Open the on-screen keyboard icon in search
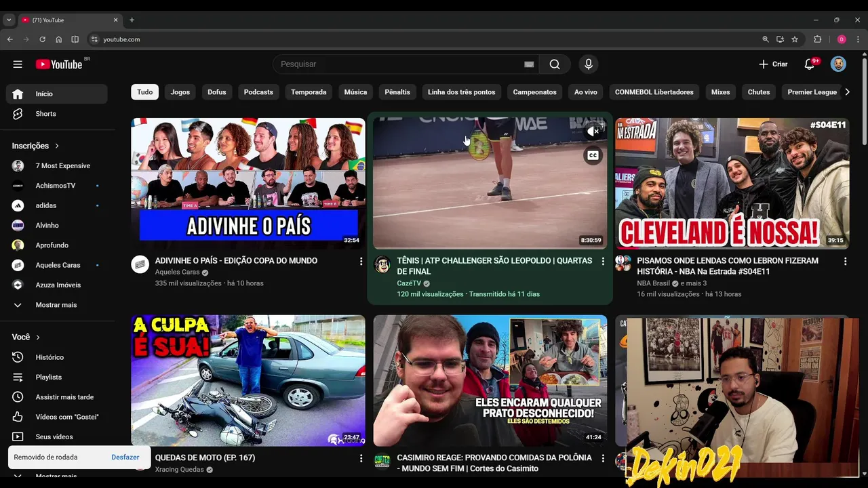 pos(529,64)
